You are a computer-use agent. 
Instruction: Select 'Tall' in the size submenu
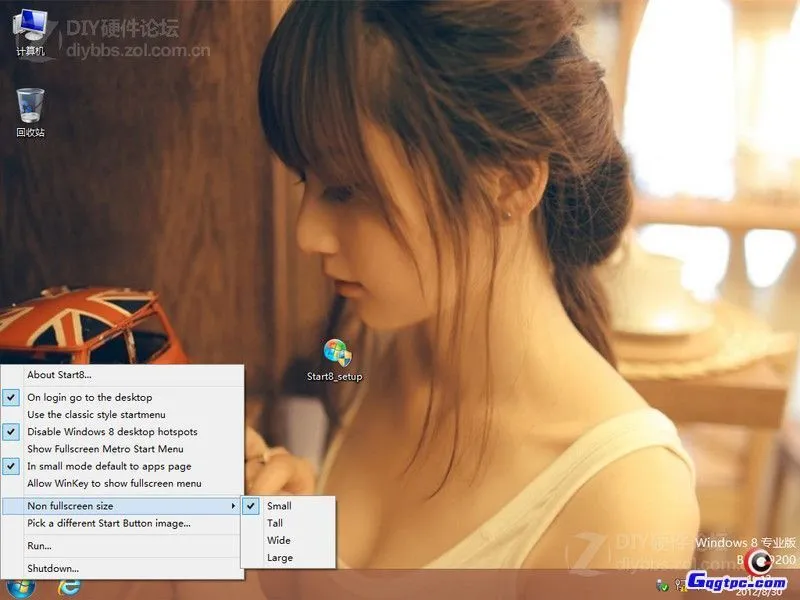274,522
